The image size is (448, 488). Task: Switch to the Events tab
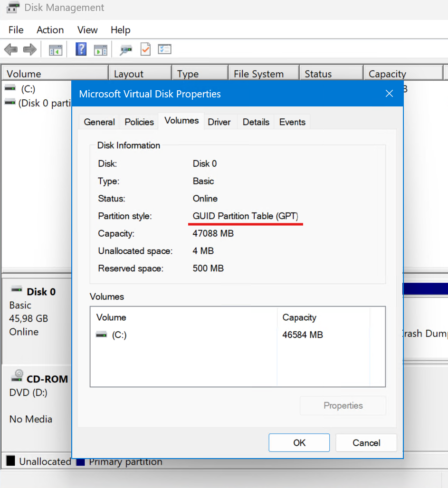[x=292, y=122]
